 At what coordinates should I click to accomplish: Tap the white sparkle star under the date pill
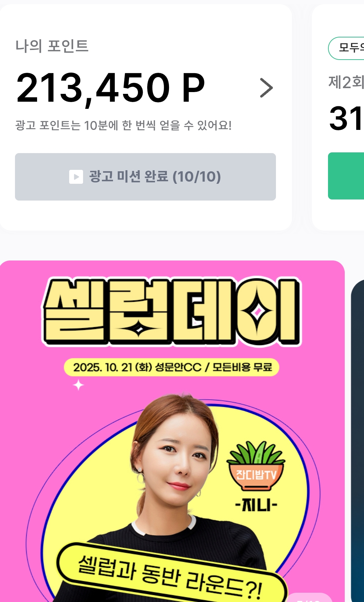(x=78, y=385)
